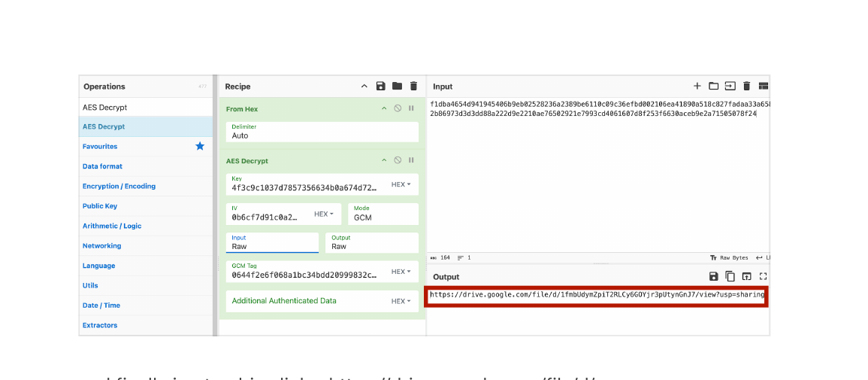Expand the Utils category
Viewport: 868px width, 380px height.
tap(146, 285)
